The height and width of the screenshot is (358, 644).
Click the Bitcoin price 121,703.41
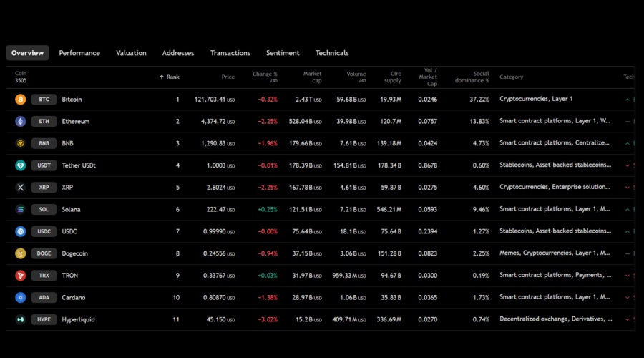pyautogui.click(x=215, y=100)
